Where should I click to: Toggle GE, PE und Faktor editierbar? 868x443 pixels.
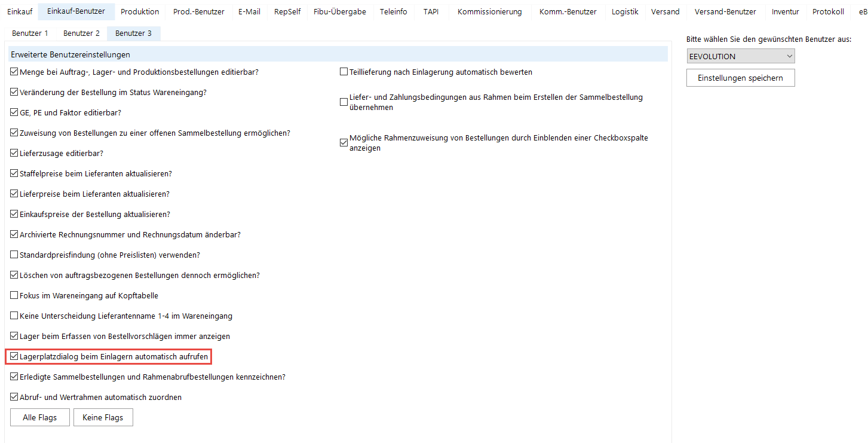pyautogui.click(x=14, y=112)
